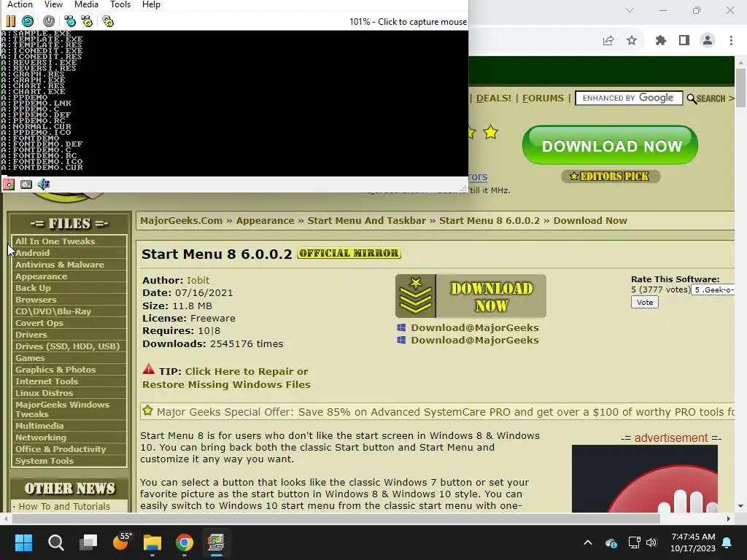
Task: Open Antivirus & Malware category
Action: coord(60,265)
